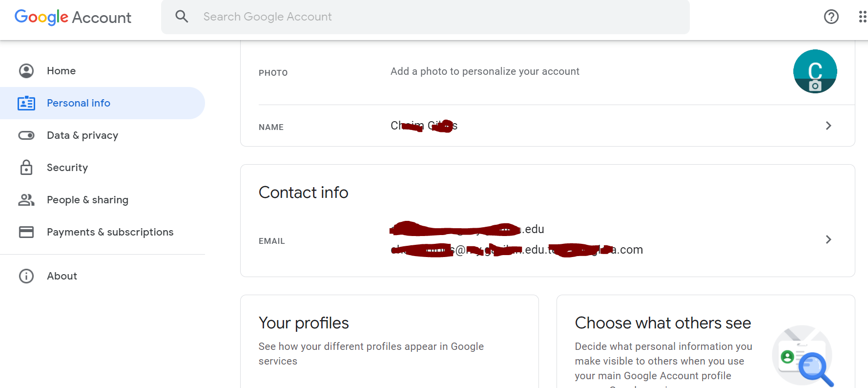Expand the Name row chevron
The image size is (868, 388).
(x=828, y=126)
